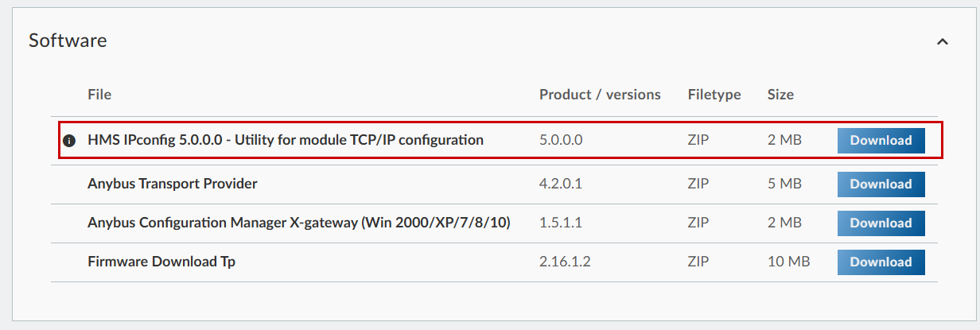Click version 5.0.0.0 in the IPconfig row
980x330 pixels.
[x=561, y=140]
